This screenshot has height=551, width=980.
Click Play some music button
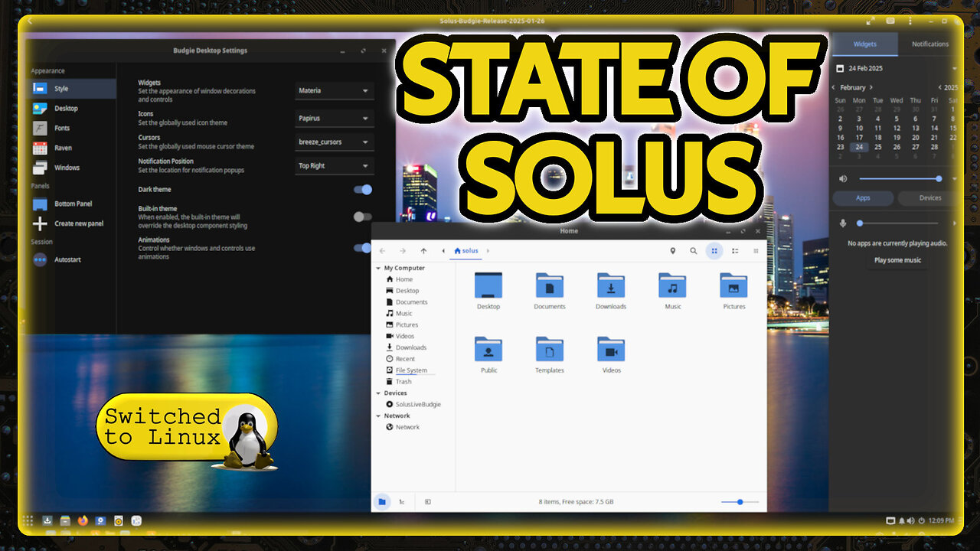click(897, 260)
